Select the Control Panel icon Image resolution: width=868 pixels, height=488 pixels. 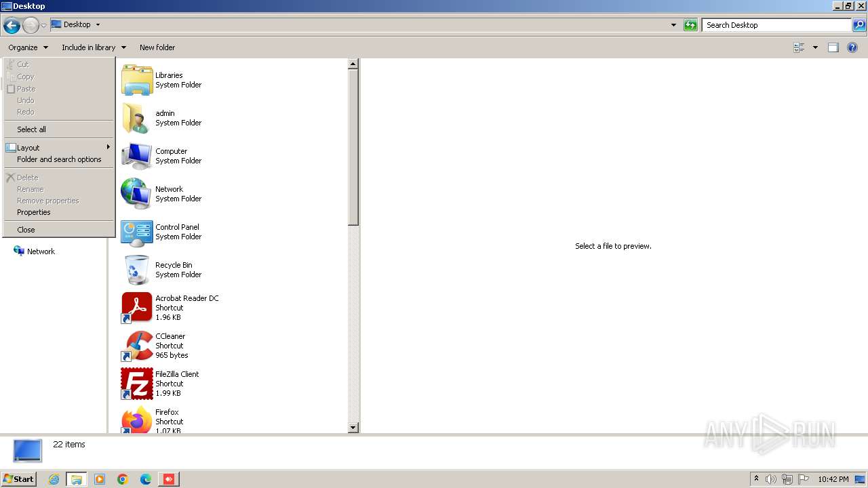click(137, 232)
